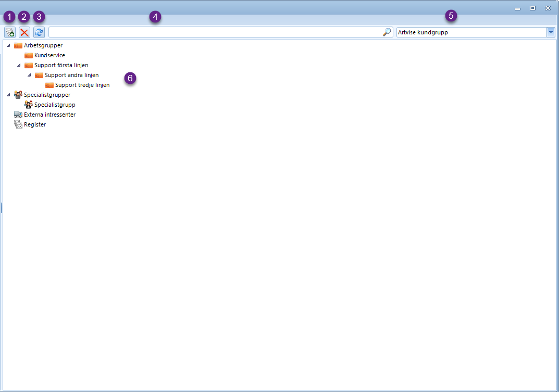Click the Arbetsgrupper folder icon
Screen dimensions: 559x392
click(18, 46)
